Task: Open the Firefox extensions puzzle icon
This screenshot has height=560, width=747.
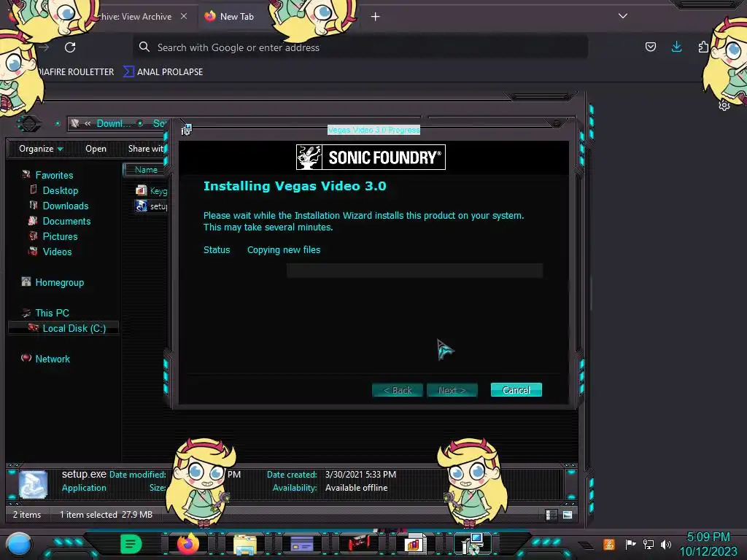Action: pos(703,47)
